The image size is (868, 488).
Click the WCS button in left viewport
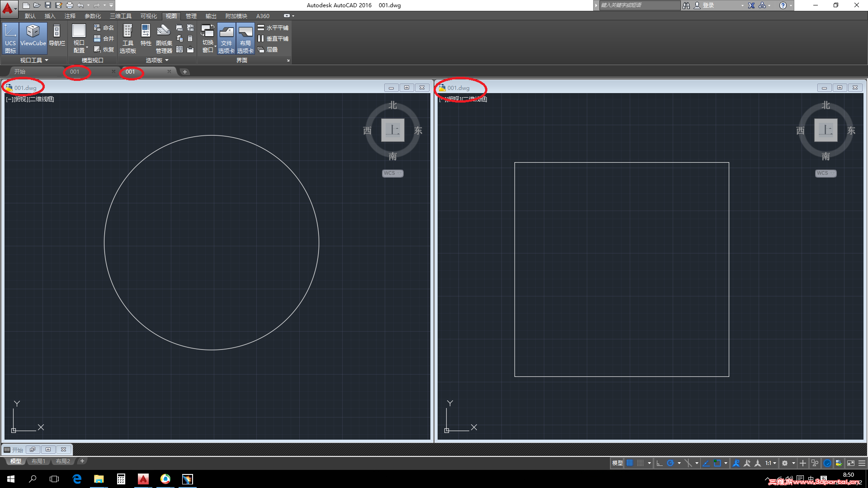click(x=392, y=173)
